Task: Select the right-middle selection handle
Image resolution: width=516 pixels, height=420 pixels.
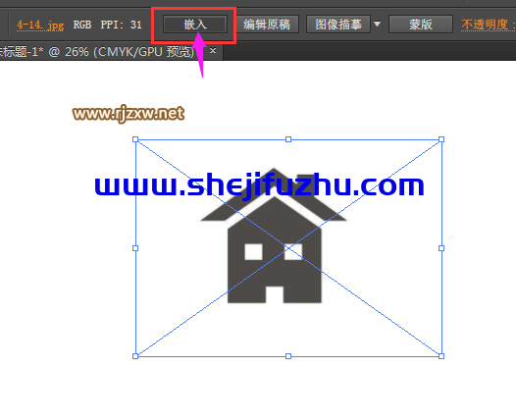Action: tap(441, 248)
